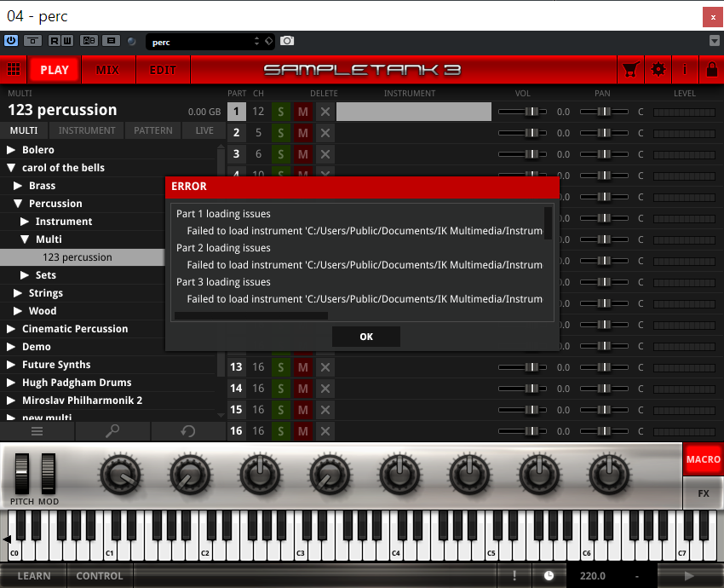
Task: Click the error dialog horizontal scrollbar
Action: click(x=251, y=316)
